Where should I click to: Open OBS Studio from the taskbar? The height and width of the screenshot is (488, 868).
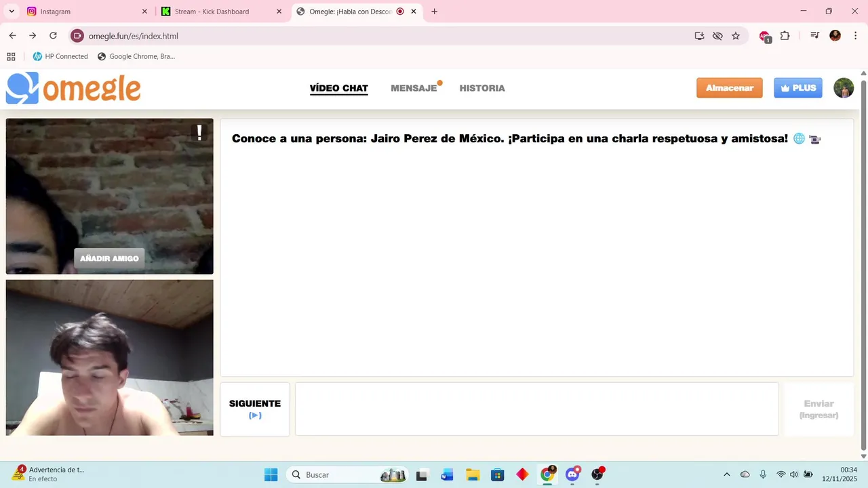tap(597, 474)
